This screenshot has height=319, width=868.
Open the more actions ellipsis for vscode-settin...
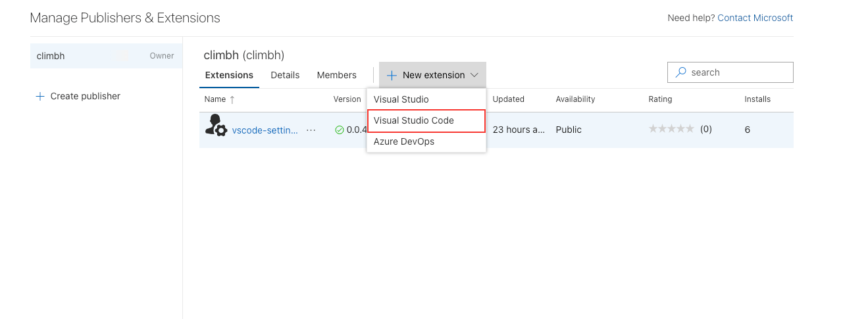(x=311, y=130)
